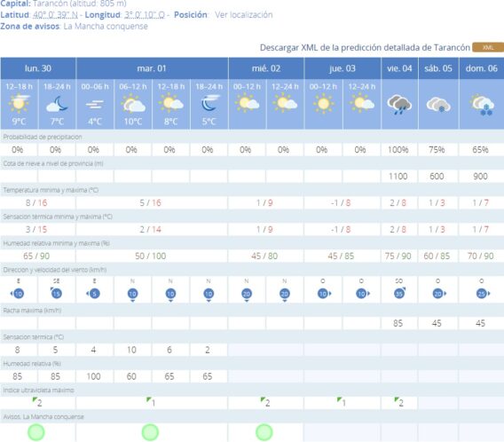
Task: Click humidity 50 / 100 for Tuesday
Action: tap(151, 257)
